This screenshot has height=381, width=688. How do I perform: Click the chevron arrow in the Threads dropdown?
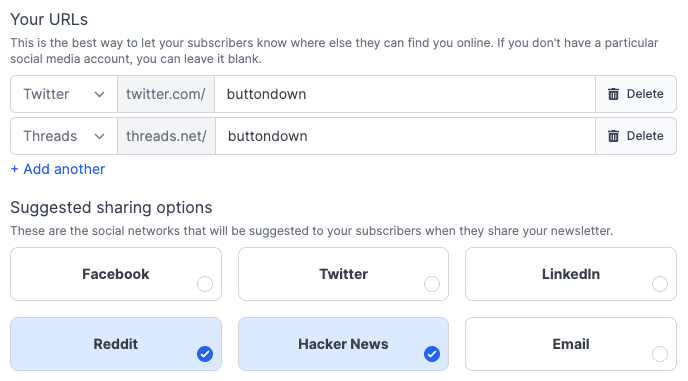point(100,137)
